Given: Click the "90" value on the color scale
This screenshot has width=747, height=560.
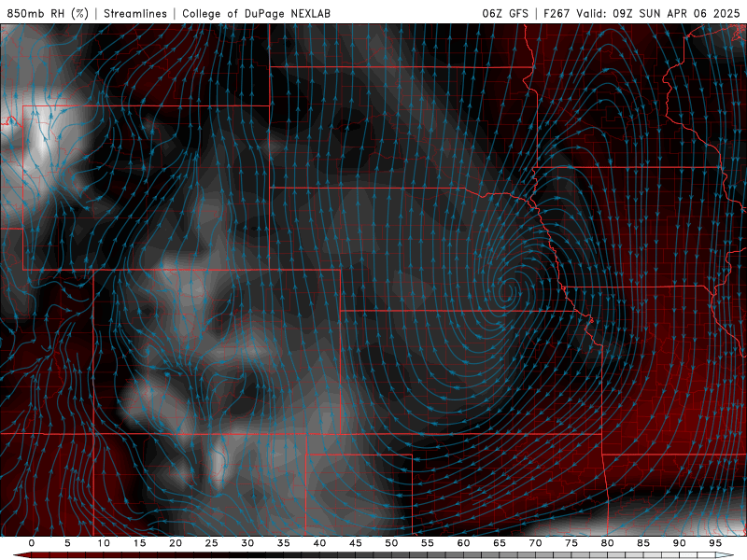Looking at the screenshot, I should click(680, 543).
